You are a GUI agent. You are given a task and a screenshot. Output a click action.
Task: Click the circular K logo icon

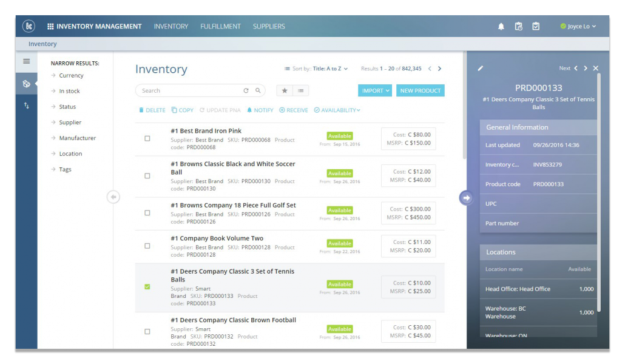(29, 26)
